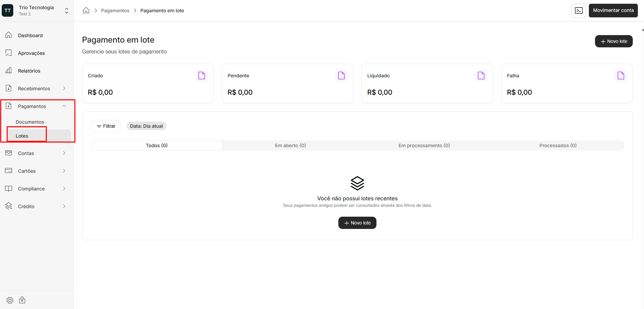The image size is (644, 309).
Task: Switch to the Todos (0) tab
Action: pyautogui.click(x=157, y=145)
